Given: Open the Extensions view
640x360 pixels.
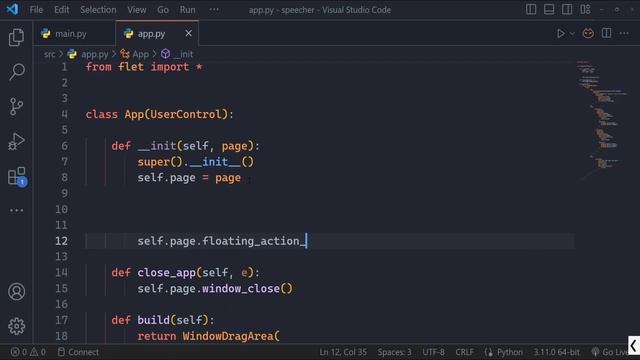Looking at the screenshot, I should 17,177.
